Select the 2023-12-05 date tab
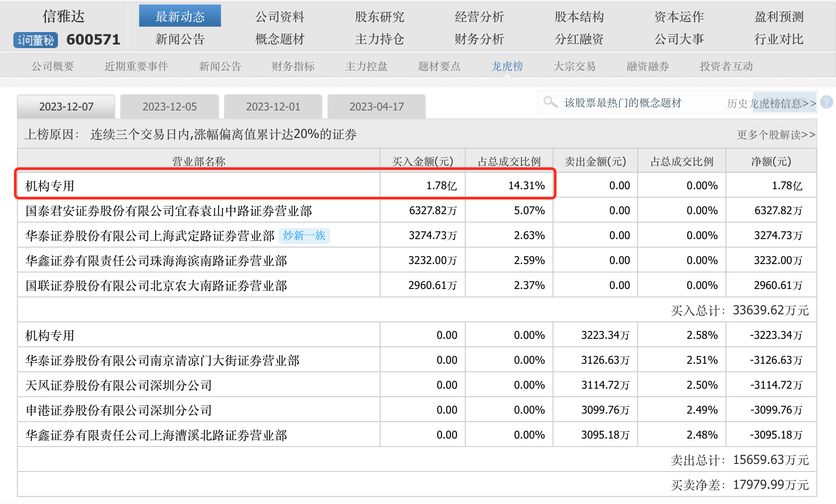Image resolution: width=836 pixels, height=504 pixels. coord(169,107)
